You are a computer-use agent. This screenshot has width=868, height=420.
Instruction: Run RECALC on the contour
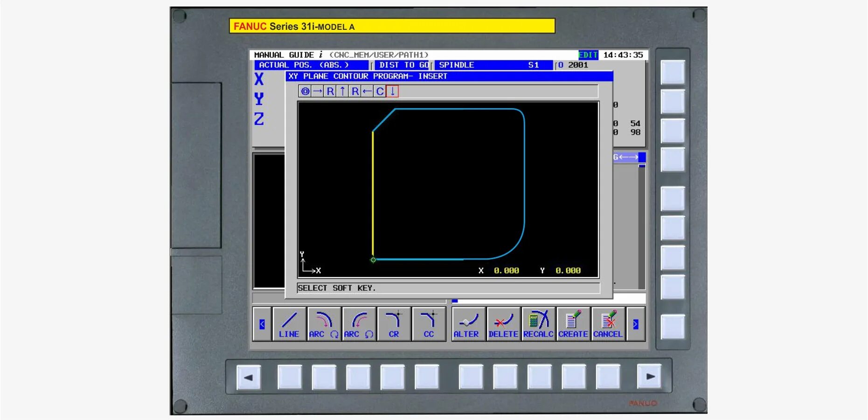[x=539, y=324]
